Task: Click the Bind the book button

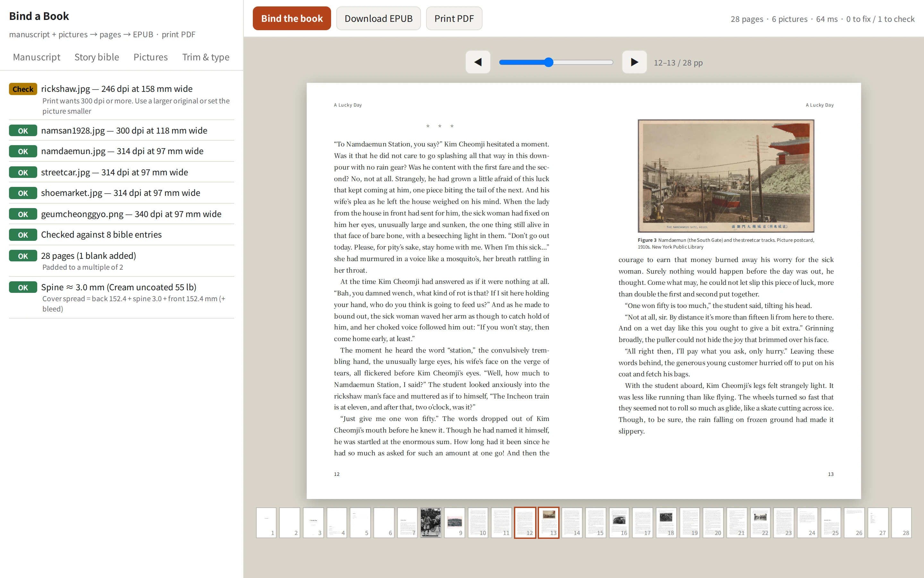Action: (292, 18)
